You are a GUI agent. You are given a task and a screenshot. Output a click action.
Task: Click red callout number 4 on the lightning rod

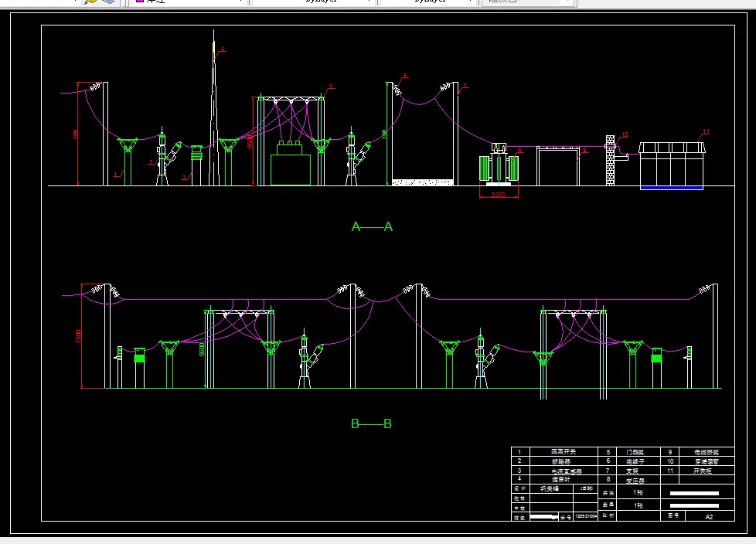tap(223, 49)
